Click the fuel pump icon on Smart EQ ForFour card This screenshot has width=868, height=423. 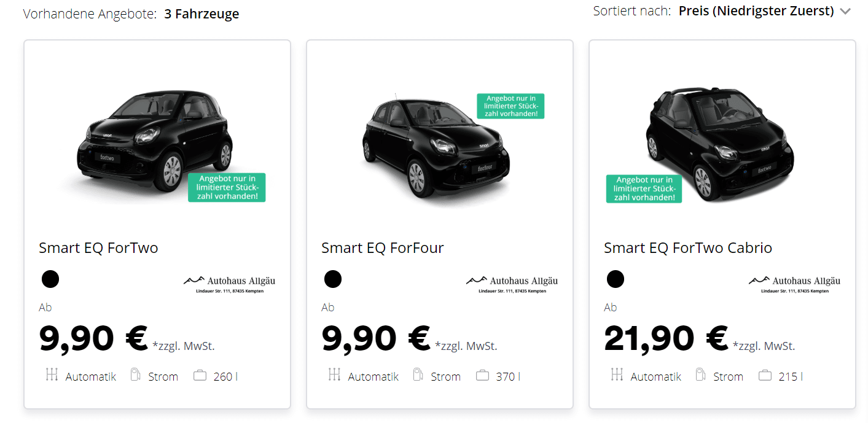pyautogui.click(x=418, y=374)
